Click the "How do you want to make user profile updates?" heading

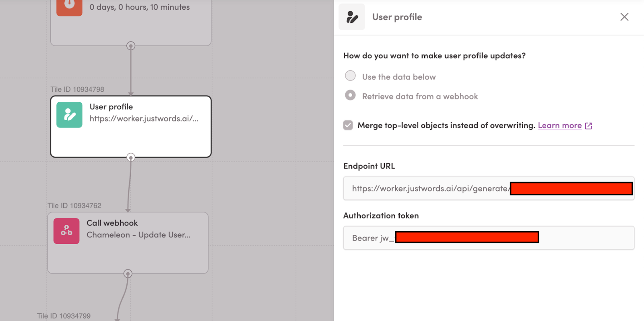pos(434,56)
